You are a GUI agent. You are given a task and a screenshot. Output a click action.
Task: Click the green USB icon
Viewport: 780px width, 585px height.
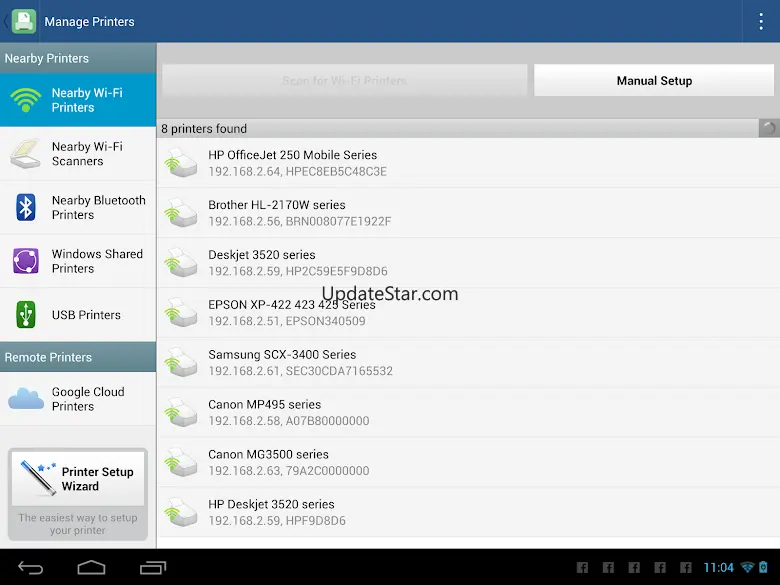pyautogui.click(x=25, y=315)
